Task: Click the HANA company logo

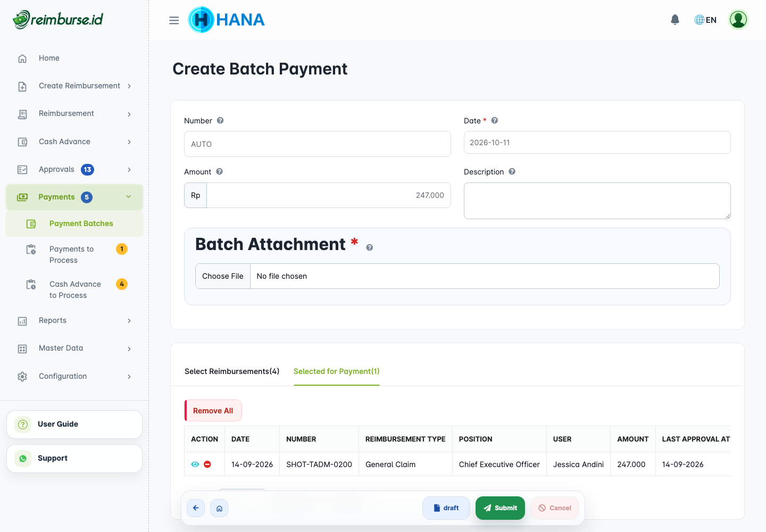Action: tap(227, 20)
